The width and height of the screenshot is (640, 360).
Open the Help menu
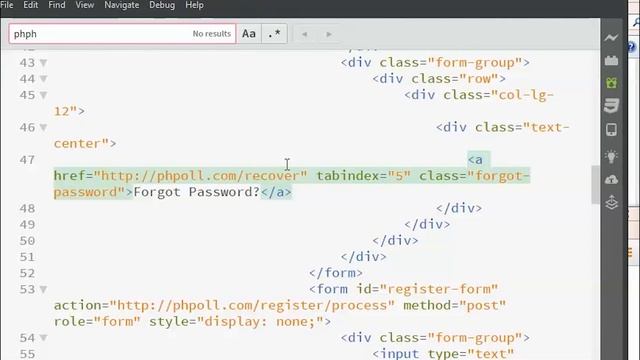[194, 5]
